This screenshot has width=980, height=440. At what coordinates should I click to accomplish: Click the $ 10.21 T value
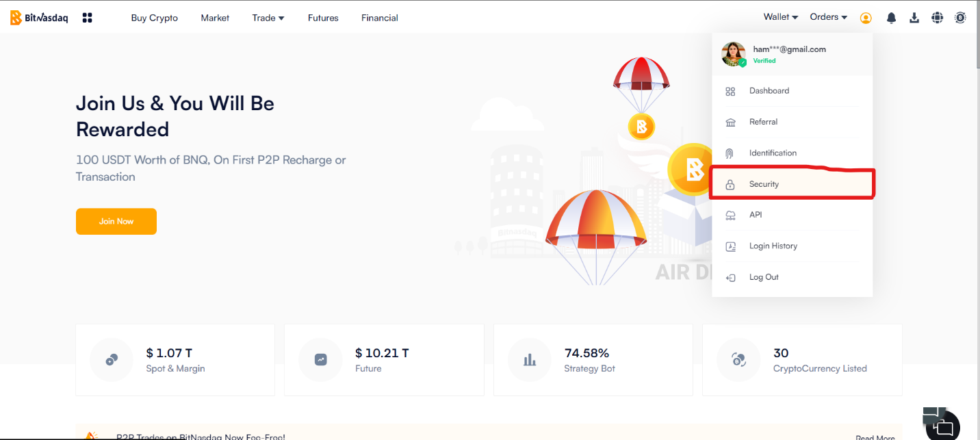pyautogui.click(x=382, y=353)
